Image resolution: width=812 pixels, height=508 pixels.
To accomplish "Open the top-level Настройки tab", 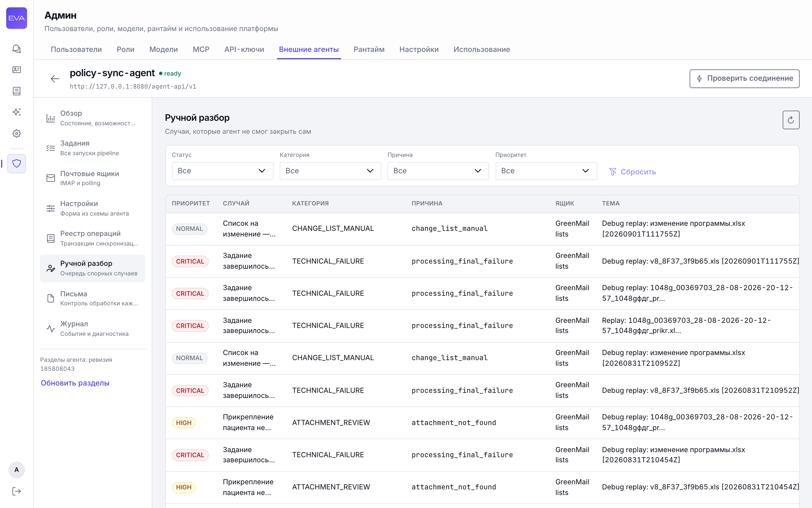I will (x=419, y=49).
